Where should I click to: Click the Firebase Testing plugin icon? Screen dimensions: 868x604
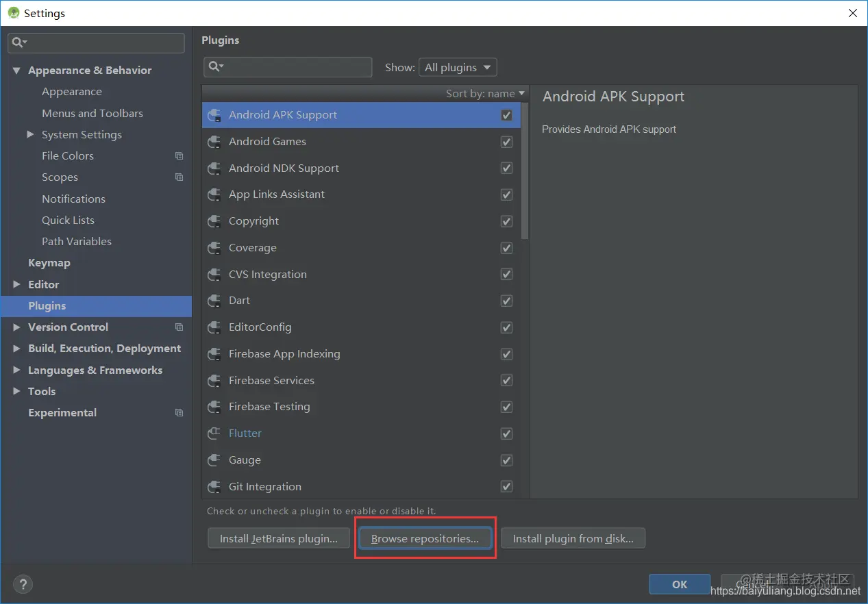pyautogui.click(x=214, y=407)
